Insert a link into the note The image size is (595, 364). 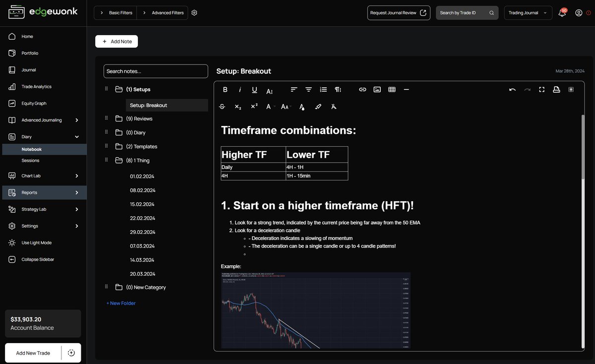coord(362,90)
